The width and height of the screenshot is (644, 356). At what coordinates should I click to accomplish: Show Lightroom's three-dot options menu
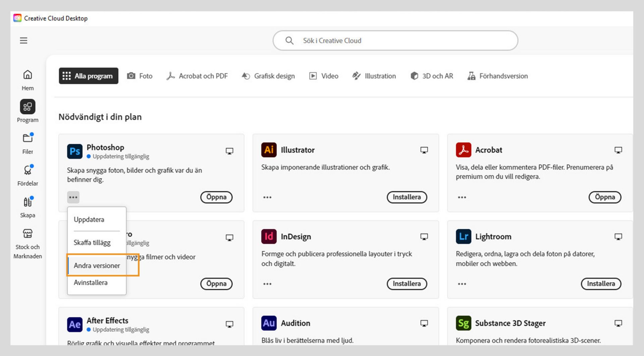[x=462, y=284]
